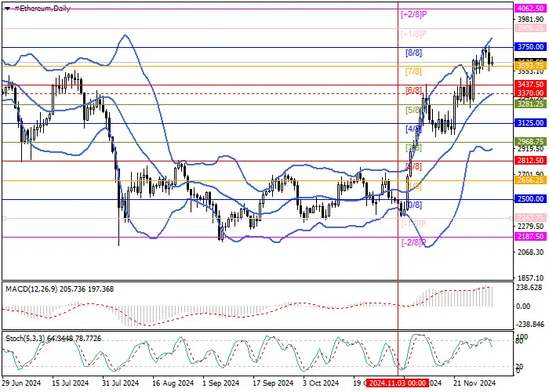Click the [+2/8]P Murrey level label

(414, 15)
